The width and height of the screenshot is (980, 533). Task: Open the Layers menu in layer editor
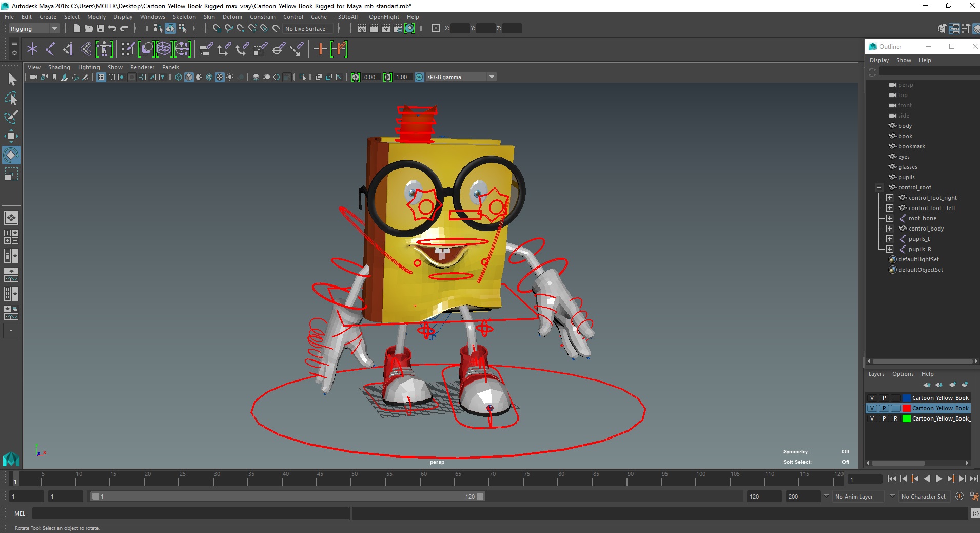coord(876,374)
